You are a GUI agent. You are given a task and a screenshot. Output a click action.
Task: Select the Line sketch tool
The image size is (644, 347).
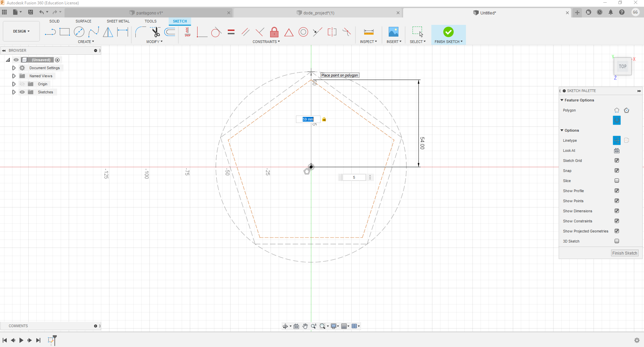50,32
